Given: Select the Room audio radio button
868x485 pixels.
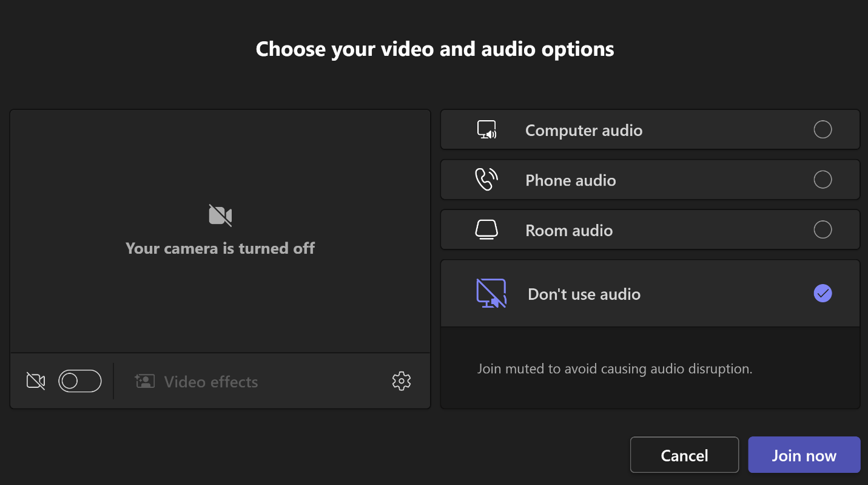Looking at the screenshot, I should [x=823, y=230].
